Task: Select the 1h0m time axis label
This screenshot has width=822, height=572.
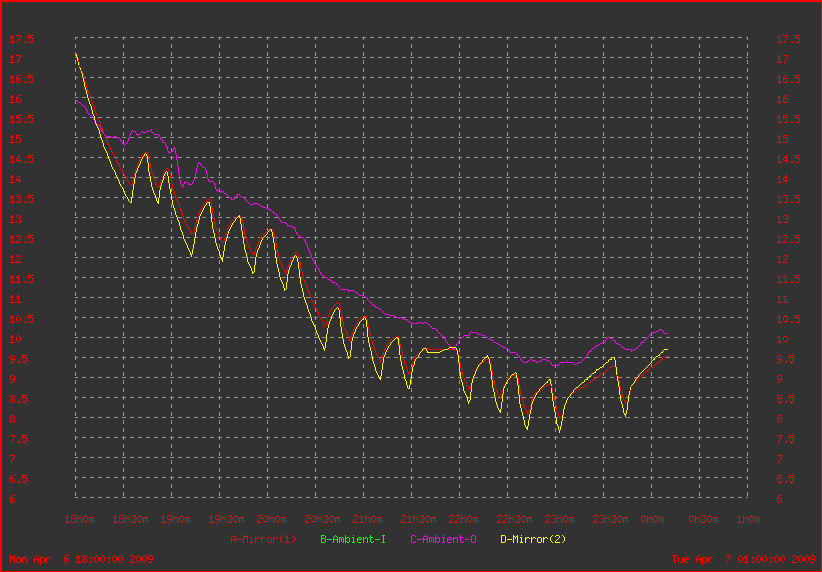Action: [x=748, y=519]
